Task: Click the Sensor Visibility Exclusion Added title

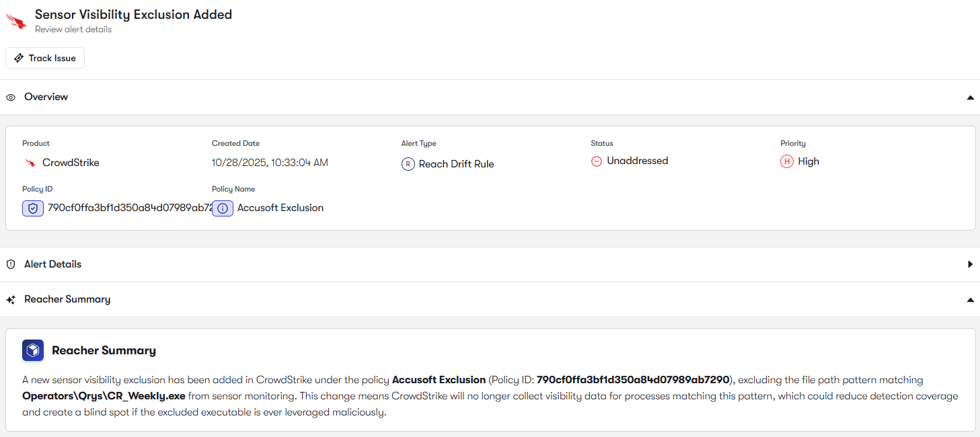Action: (x=133, y=15)
